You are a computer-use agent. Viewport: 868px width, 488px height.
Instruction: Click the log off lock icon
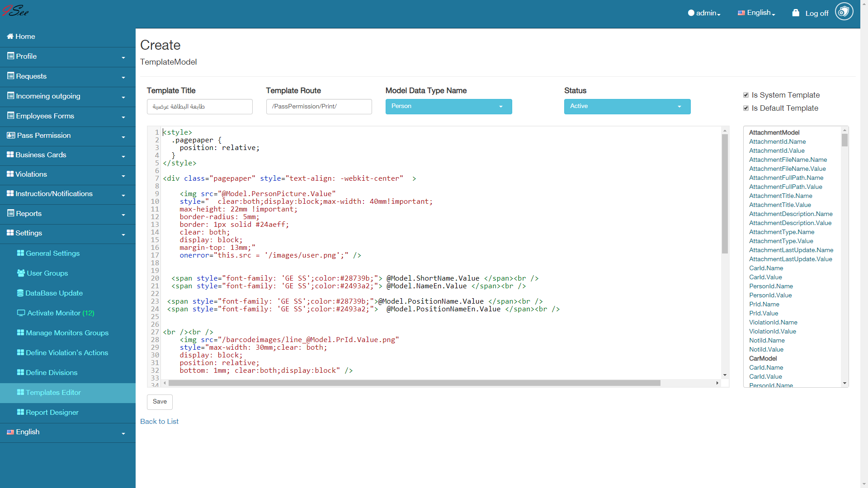coord(796,13)
